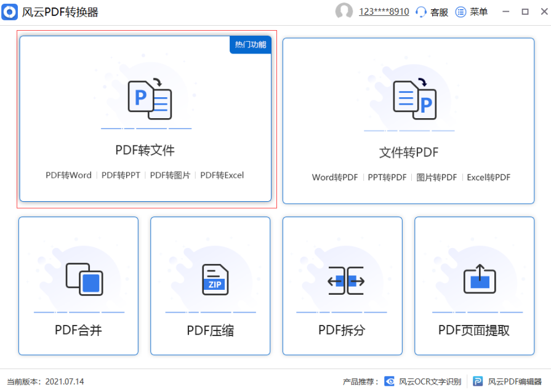Open the 文件转PDF title
This screenshot has width=551, height=392.
(409, 153)
